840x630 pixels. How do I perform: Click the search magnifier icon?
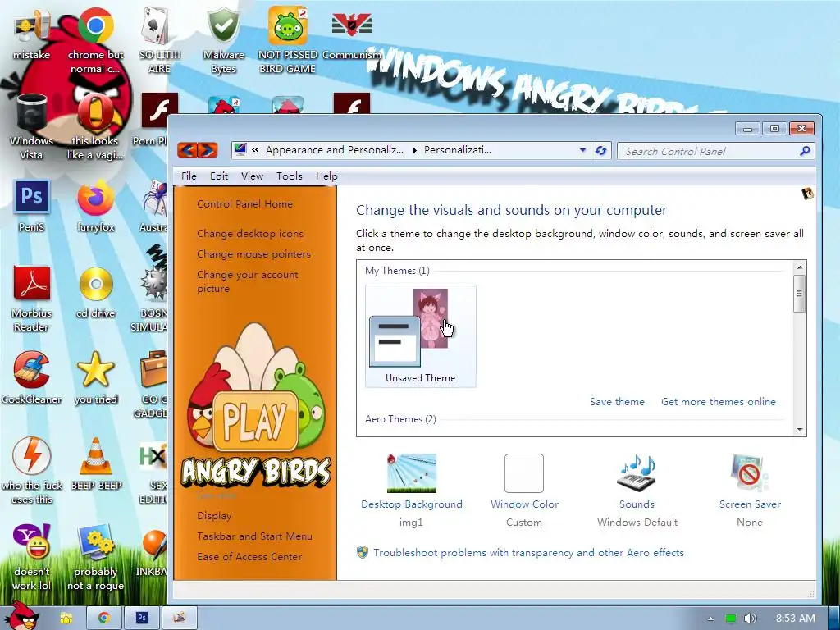tap(805, 151)
